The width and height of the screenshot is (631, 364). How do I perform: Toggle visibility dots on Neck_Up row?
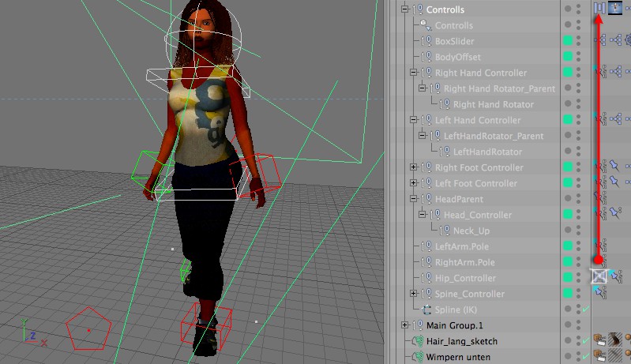[x=579, y=230]
